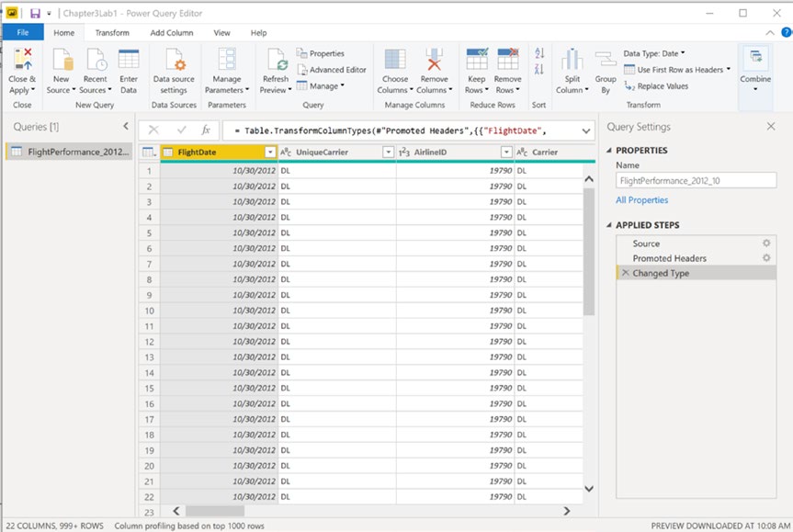The image size is (793, 532).
Task: Click the Split Column icon
Action: click(x=572, y=59)
